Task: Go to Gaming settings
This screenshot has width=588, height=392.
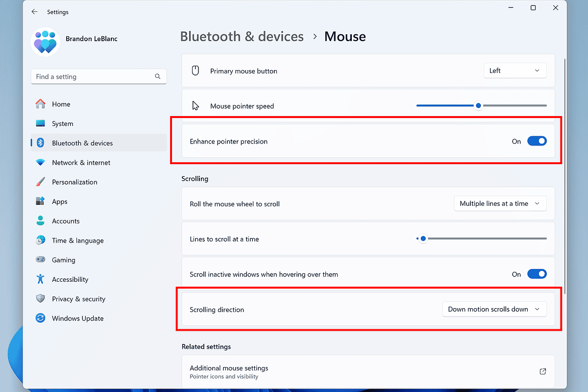Action: click(98, 260)
